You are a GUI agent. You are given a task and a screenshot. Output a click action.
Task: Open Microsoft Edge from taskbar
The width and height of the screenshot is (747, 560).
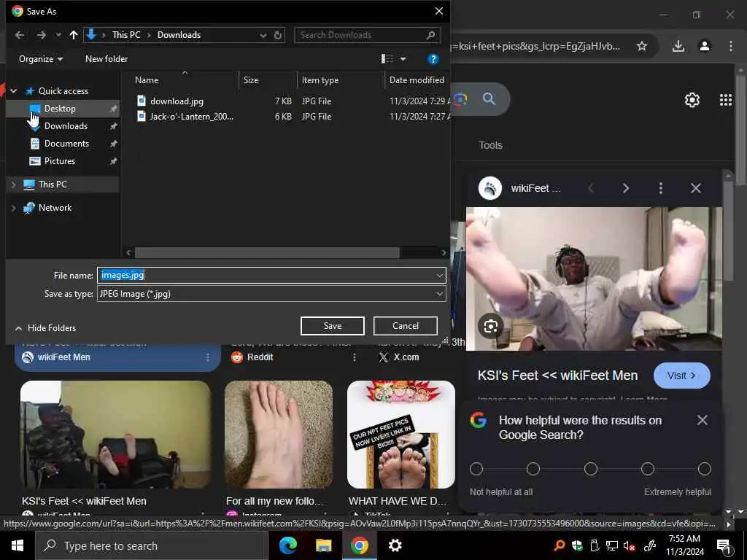click(287, 545)
